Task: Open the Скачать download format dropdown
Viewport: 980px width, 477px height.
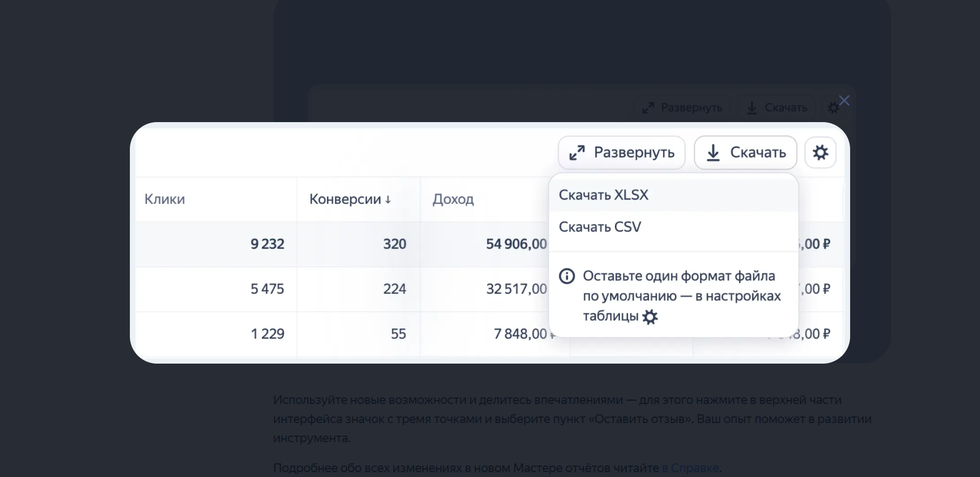Action: [x=745, y=153]
